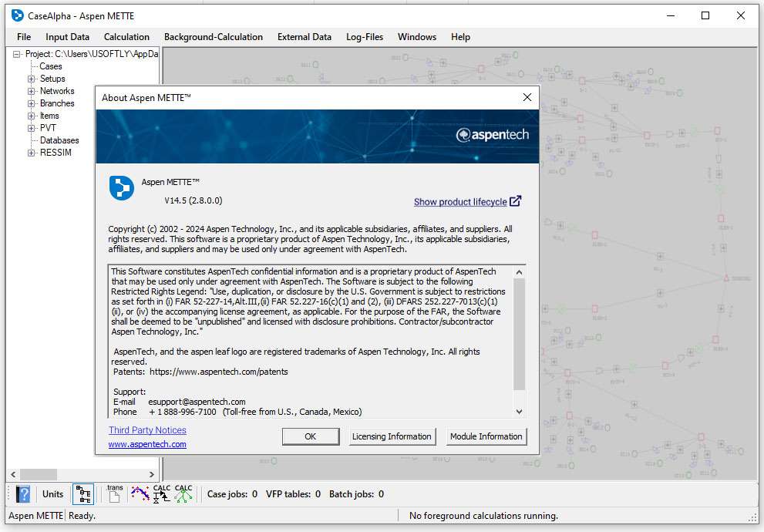This screenshot has height=532, width=764.
Task: Click the blue help question mark icon
Action: [x=23, y=494]
